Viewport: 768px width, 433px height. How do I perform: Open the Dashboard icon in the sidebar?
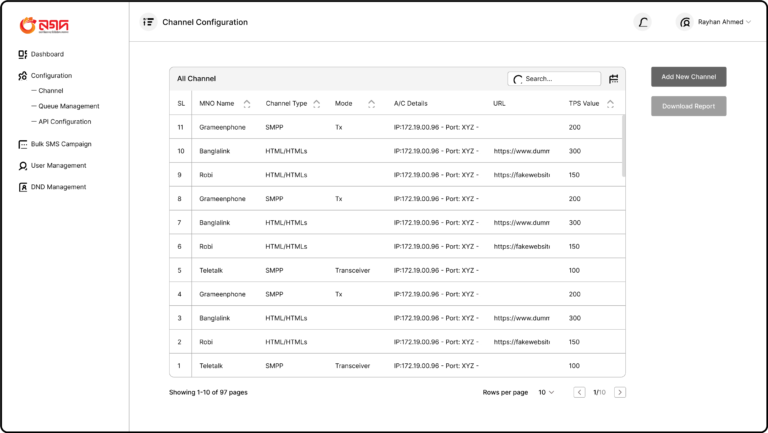pos(23,54)
